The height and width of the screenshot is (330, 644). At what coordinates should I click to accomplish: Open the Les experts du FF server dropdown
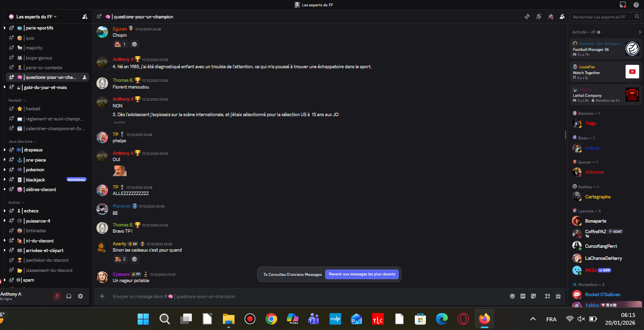(x=36, y=16)
